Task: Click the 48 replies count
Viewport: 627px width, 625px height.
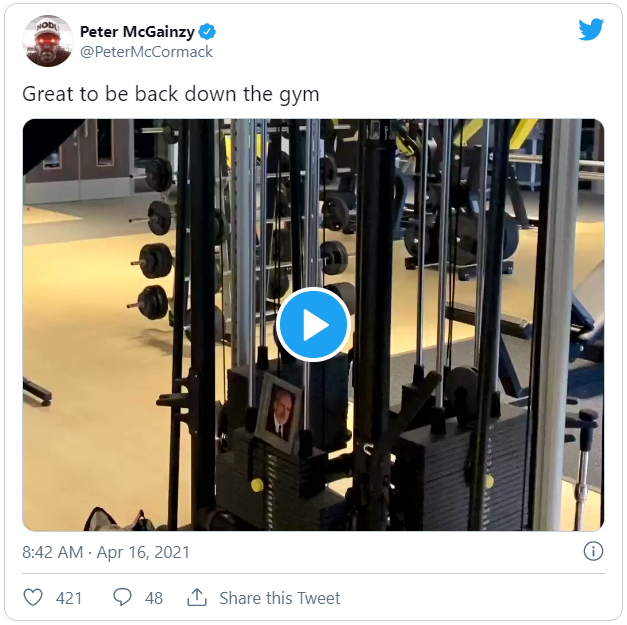Action: (153, 598)
